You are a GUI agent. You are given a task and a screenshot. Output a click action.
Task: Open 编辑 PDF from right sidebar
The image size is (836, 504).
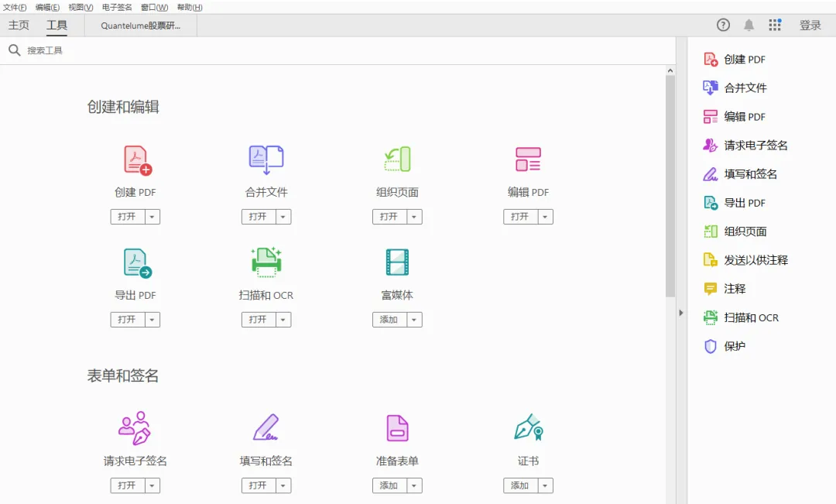[734, 117]
